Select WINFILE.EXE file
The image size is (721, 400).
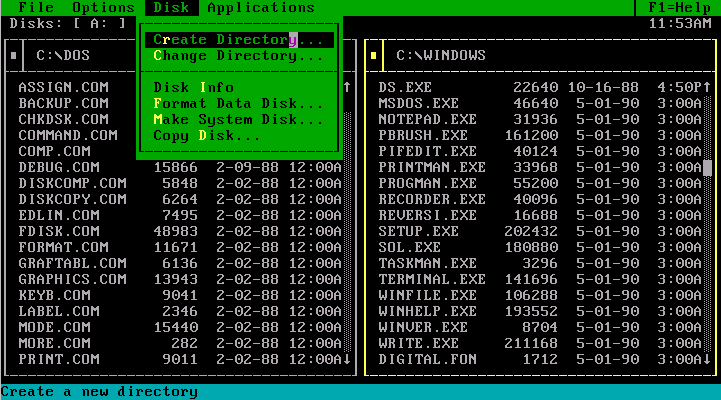pos(541,296)
